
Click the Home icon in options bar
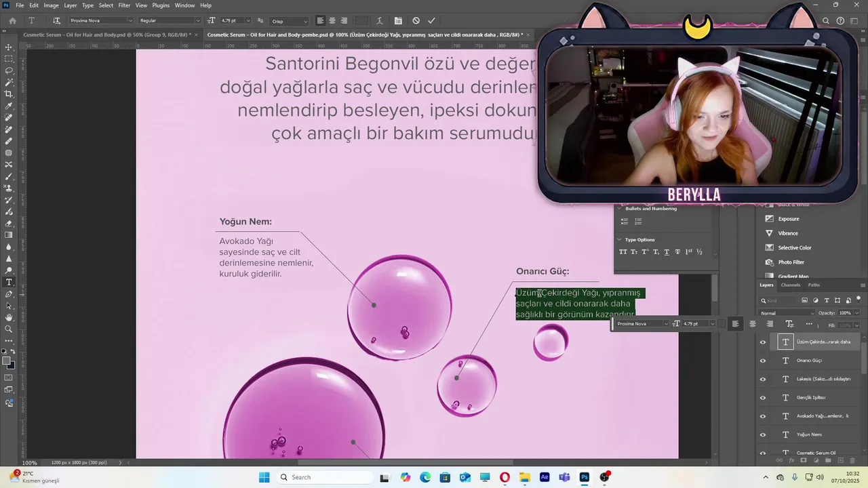point(12,20)
